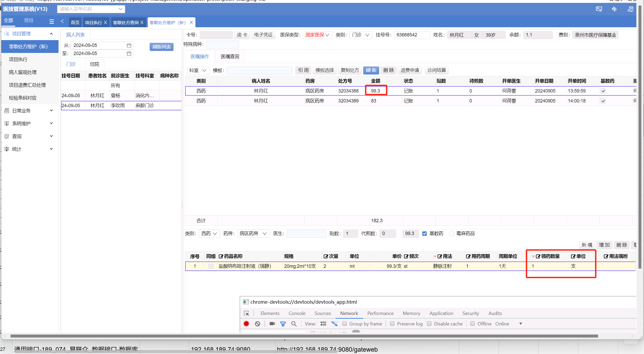Click the DevTools filter funnel icon

click(x=283, y=324)
